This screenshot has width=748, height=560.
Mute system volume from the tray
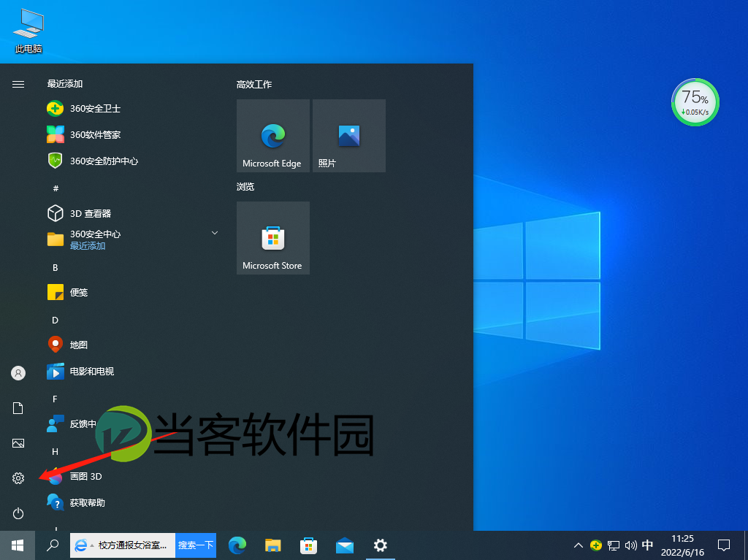[x=630, y=545]
